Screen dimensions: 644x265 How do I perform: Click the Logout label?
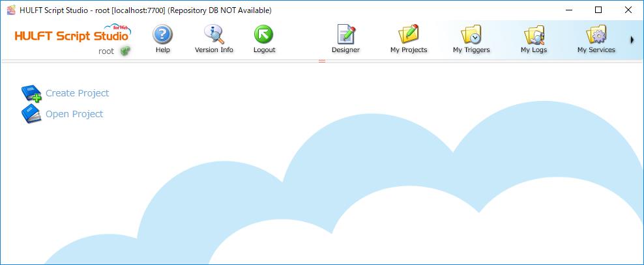[264, 50]
